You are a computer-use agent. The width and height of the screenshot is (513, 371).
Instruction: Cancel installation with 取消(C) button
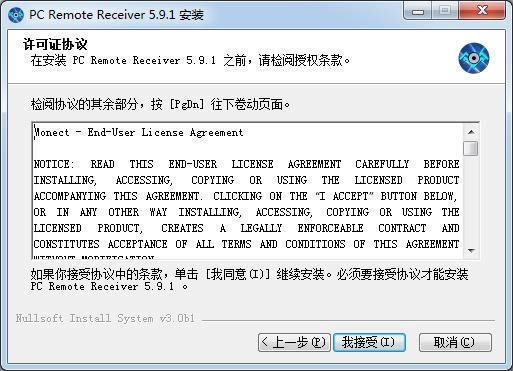(x=455, y=342)
